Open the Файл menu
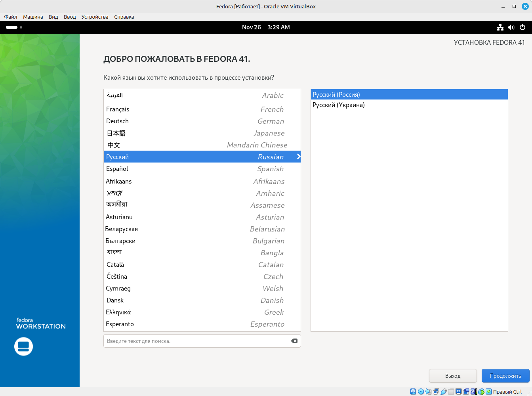 coord(11,17)
